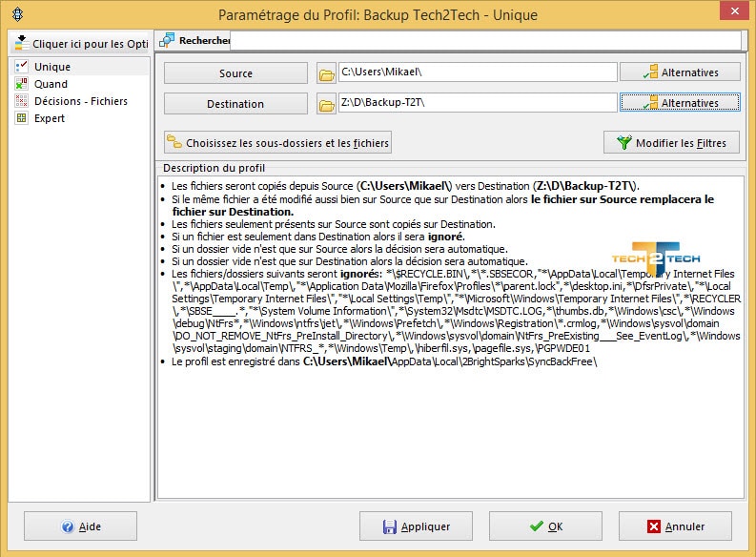This screenshot has height=557, width=756.
Task: Click the Unique tree item icon
Action: [21, 67]
